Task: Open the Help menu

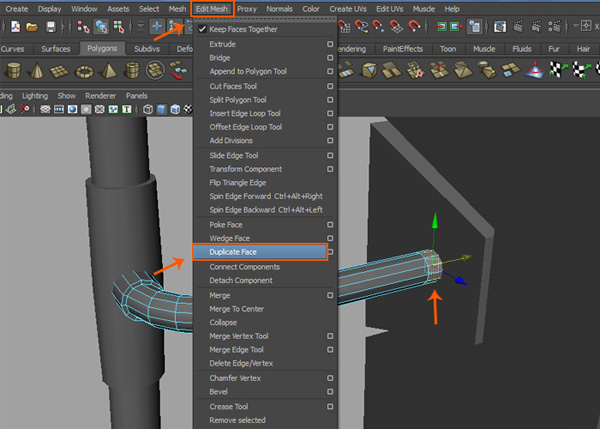Action: (x=452, y=9)
